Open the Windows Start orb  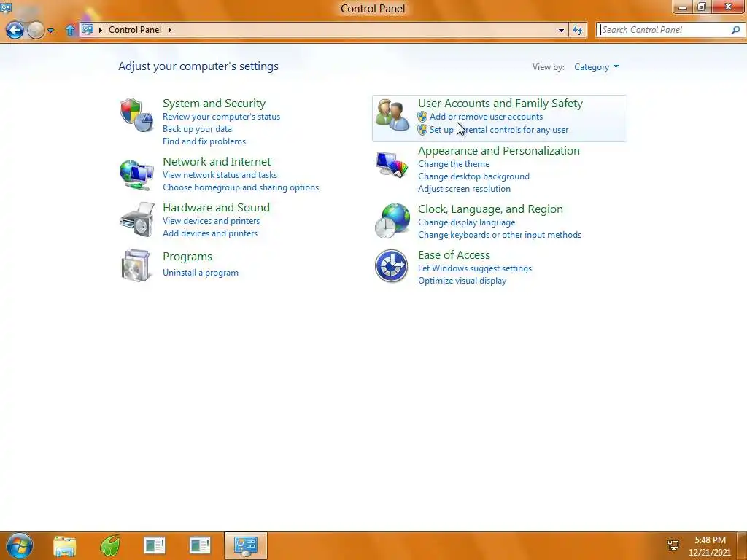(20, 545)
